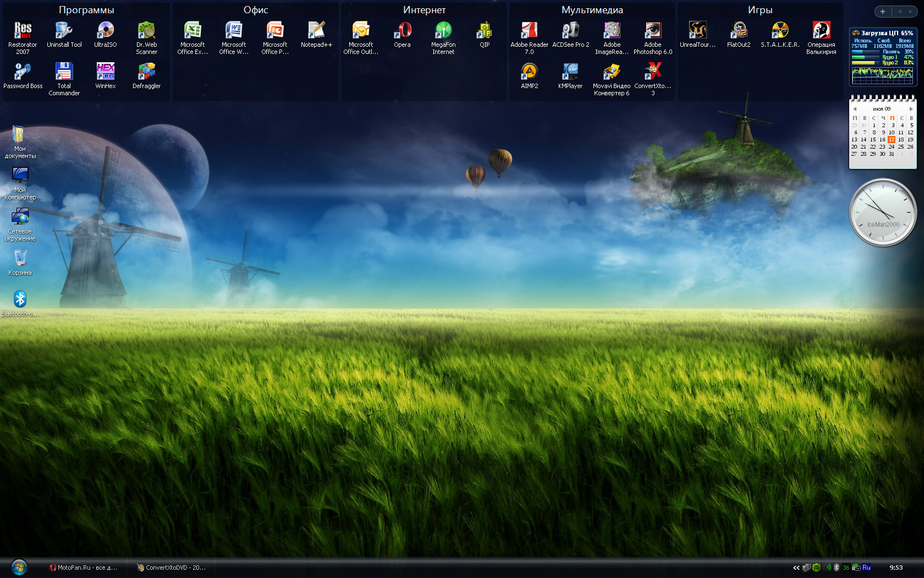The height and width of the screenshot is (578, 924).
Task: Launch Total Commander icon
Action: pos(64,79)
